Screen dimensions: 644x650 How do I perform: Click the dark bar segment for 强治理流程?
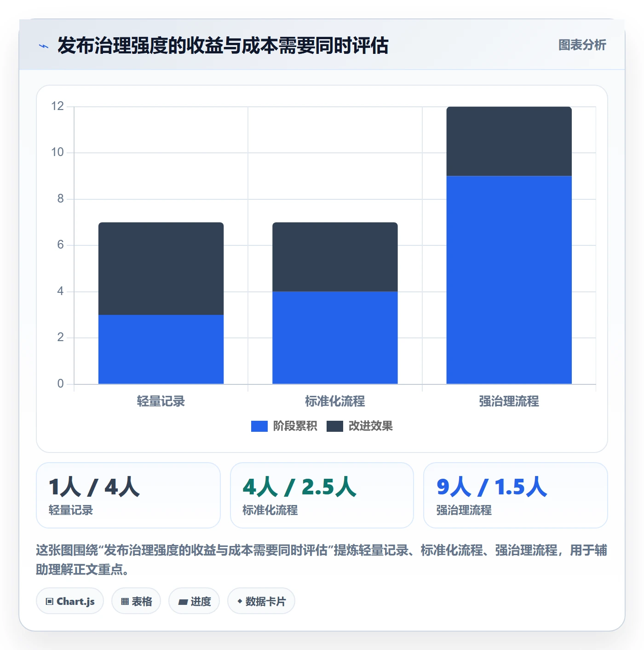pos(509,141)
